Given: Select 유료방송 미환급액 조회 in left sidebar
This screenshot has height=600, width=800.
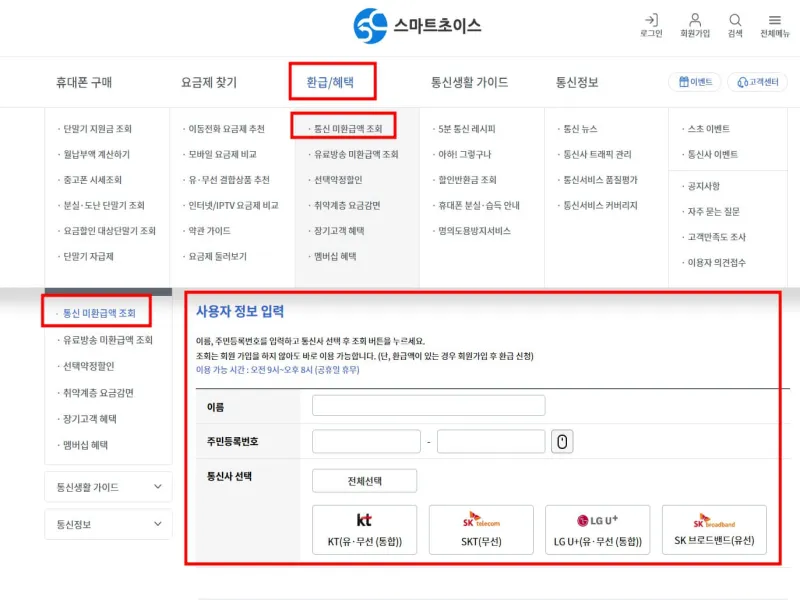Looking at the screenshot, I should (107, 340).
